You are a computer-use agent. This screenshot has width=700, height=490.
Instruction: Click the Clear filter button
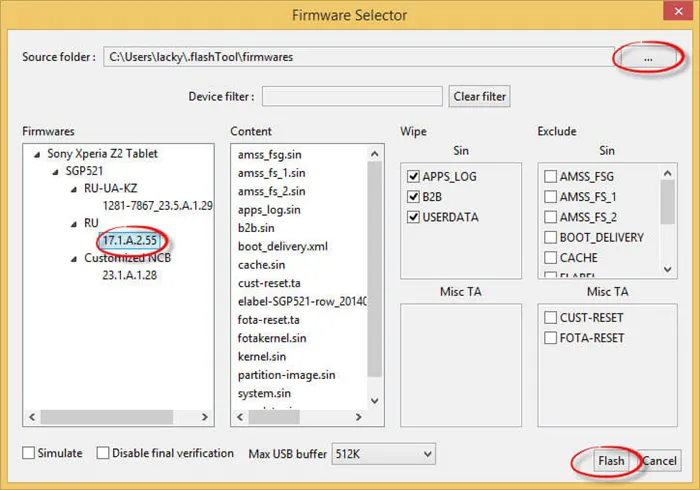[x=479, y=96]
